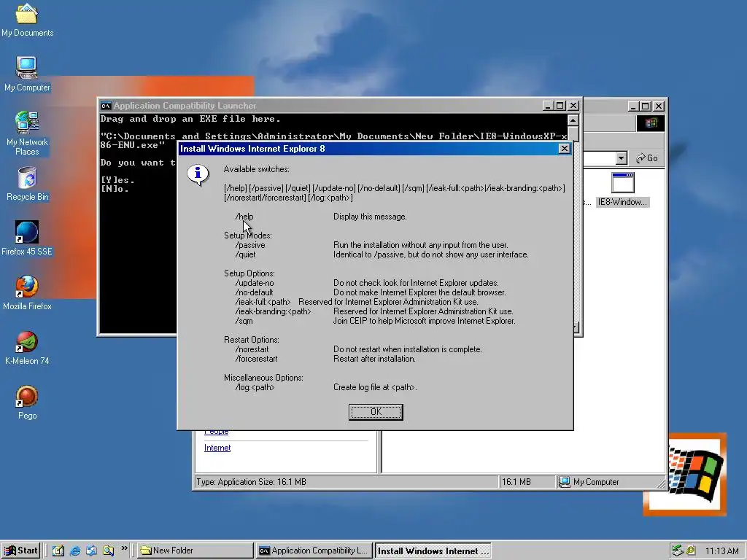The width and height of the screenshot is (747, 560).
Task: Select the Recycle Bin icon
Action: pos(27,184)
